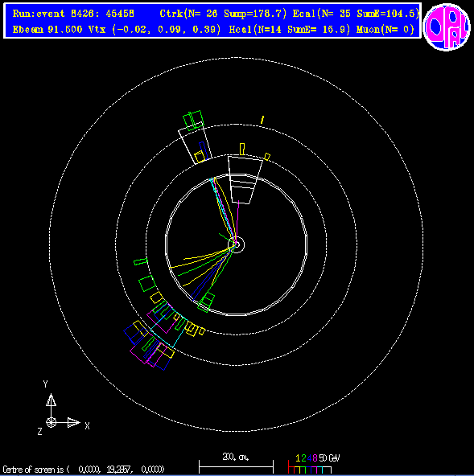Select the Y axis arrow
The height and width of the screenshot is (476, 474).
pyautogui.click(x=51, y=400)
